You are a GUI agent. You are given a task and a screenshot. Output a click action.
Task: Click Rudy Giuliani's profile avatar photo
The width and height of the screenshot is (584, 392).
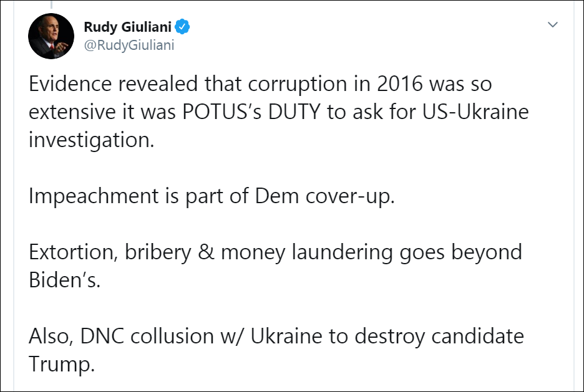[52, 36]
